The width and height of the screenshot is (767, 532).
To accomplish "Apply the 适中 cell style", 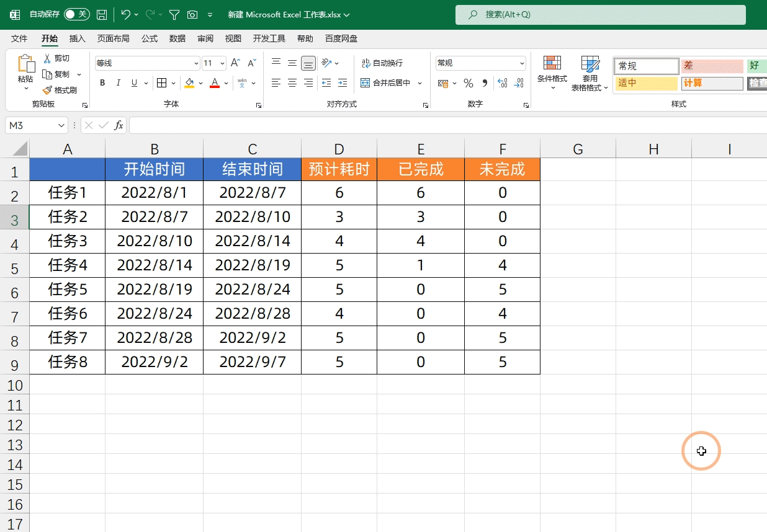I will 647,83.
